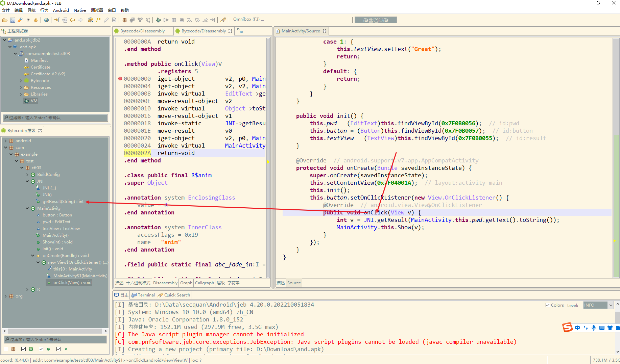Click the forward navigation right-arrow icon
This screenshot has width=620, height=364.
(x=80, y=20)
